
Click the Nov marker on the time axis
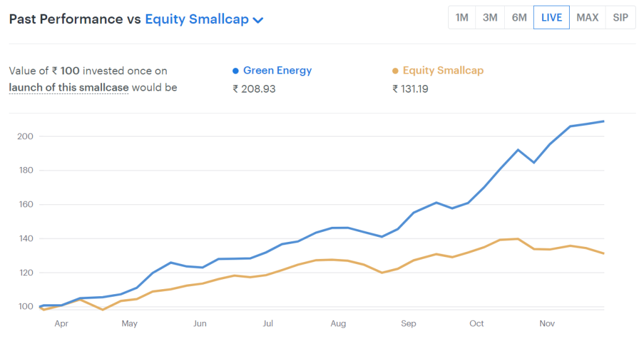[x=547, y=324]
